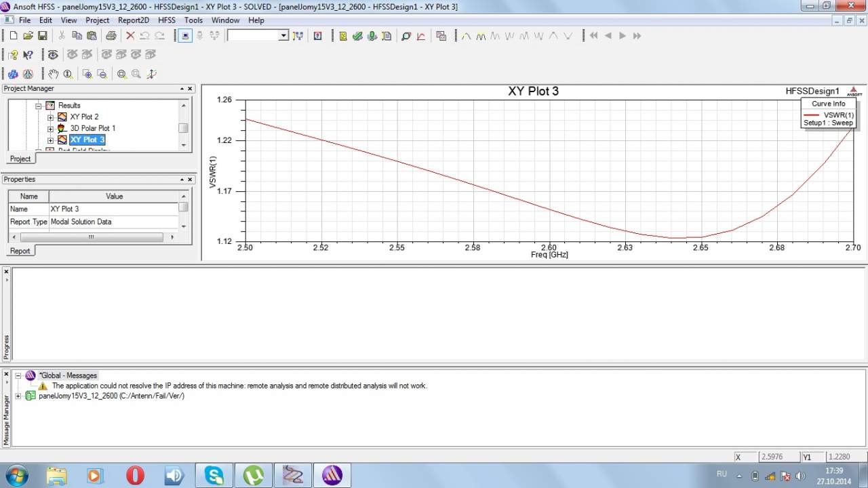Image resolution: width=868 pixels, height=488 pixels.
Task: Open the HFSS menu
Action: [x=166, y=20]
